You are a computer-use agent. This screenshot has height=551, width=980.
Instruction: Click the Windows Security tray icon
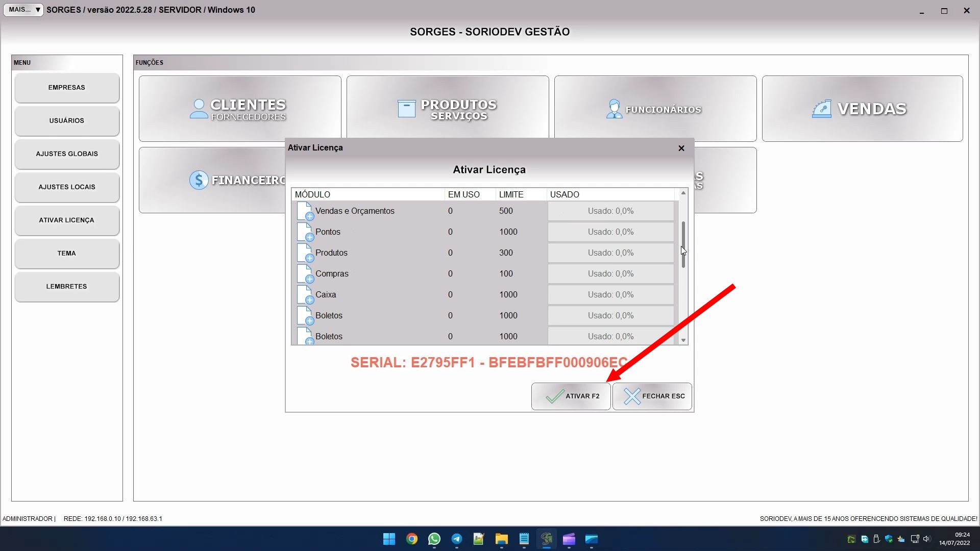889,539
